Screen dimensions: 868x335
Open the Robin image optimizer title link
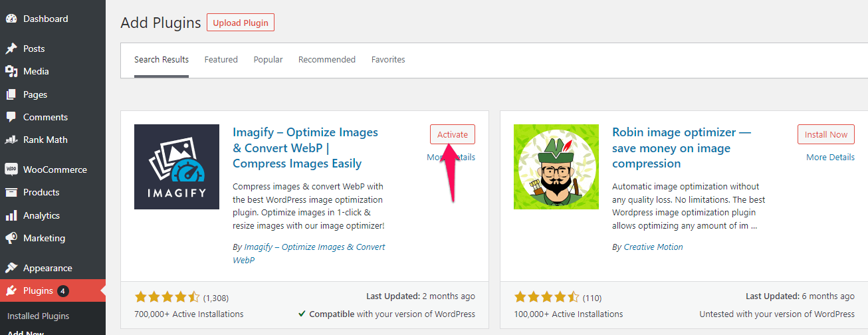coord(681,148)
